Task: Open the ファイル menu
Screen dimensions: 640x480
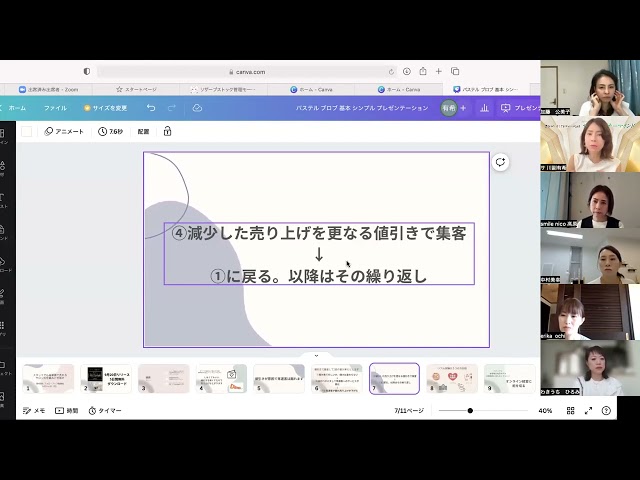Action: (55, 108)
